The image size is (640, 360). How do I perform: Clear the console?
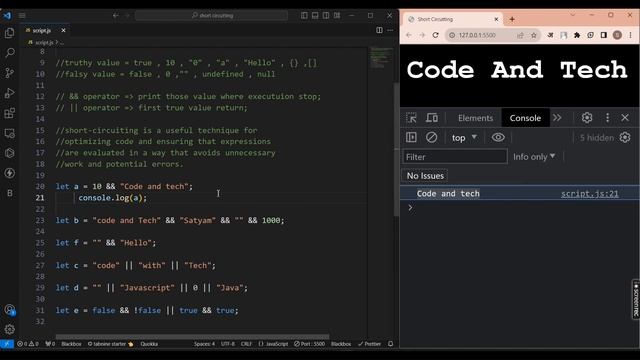[431, 138]
